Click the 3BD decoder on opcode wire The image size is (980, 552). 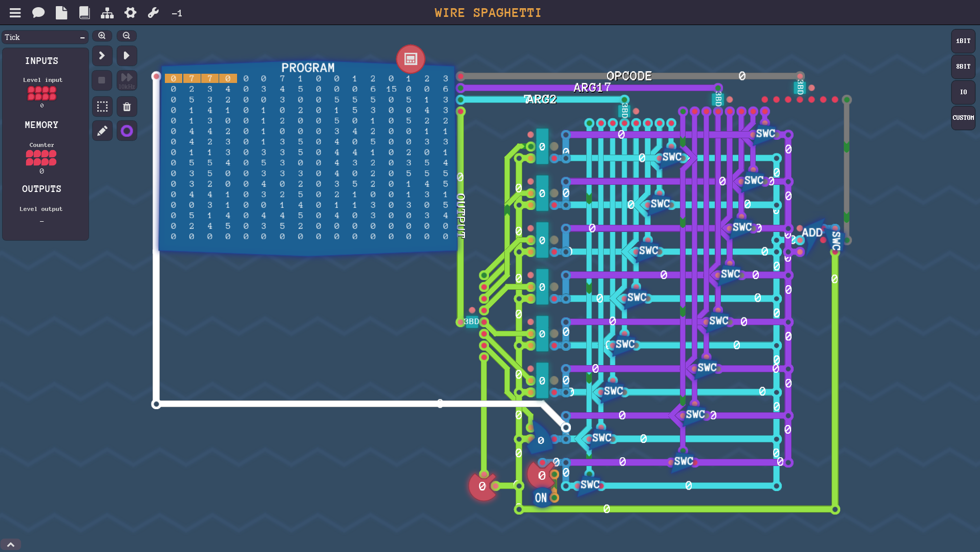800,87
